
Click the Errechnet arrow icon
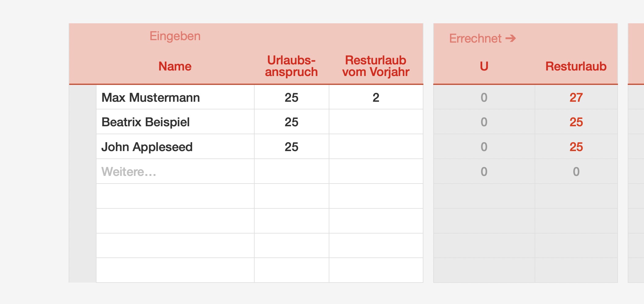pyautogui.click(x=511, y=38)
